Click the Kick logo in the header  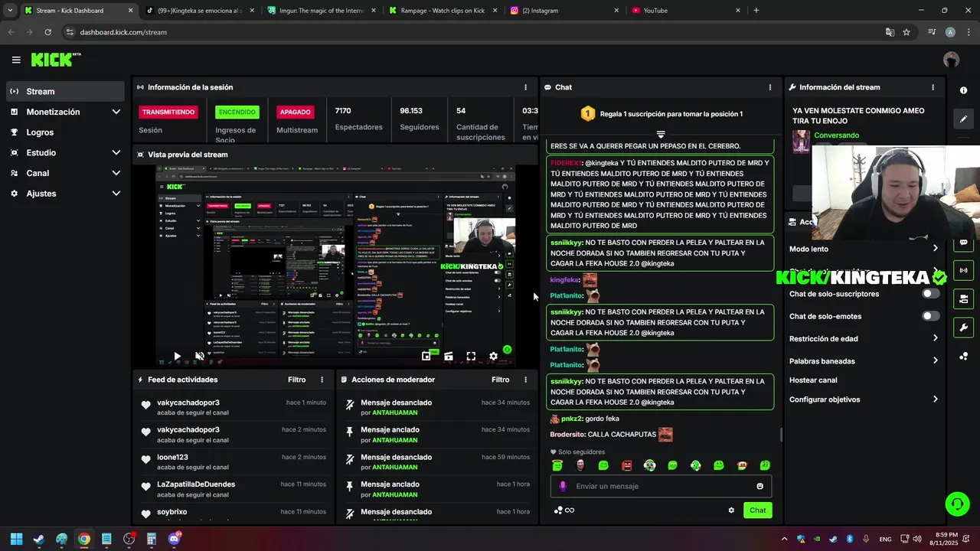tap(56, 60)
